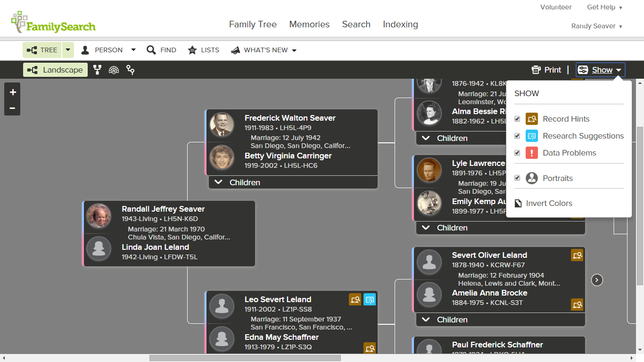Expand Children under Frederick Walton Seaver

coord(293,182)
